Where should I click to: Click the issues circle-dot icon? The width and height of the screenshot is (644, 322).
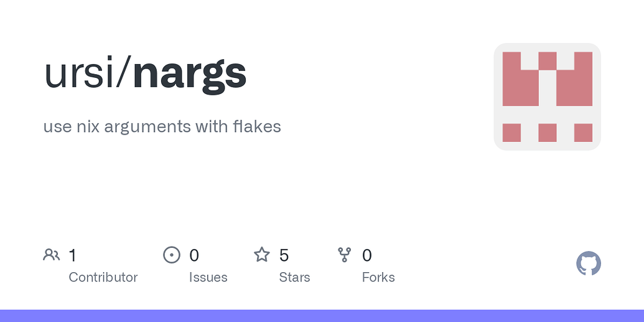pos(172,255)
